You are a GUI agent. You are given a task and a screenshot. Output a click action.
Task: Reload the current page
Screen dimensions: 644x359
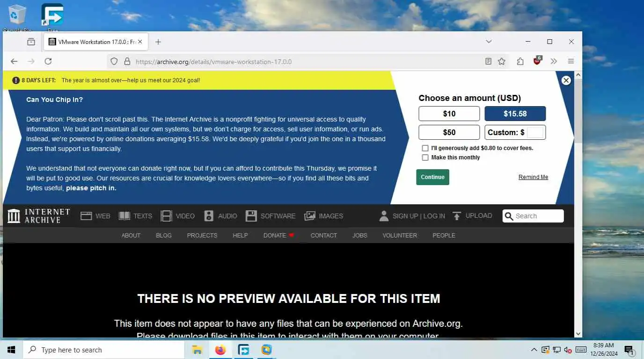tap(48, 61)
